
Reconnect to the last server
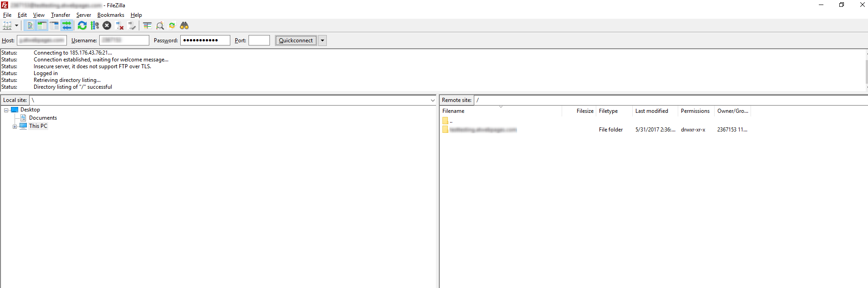click(x=132, y=26)
